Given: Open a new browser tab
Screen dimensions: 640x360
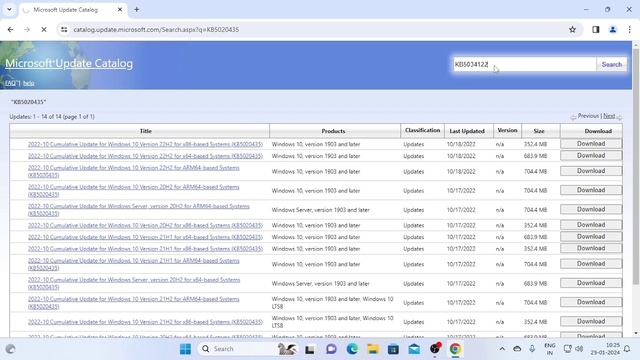Looking at the screenshot, I should [137, 9].
